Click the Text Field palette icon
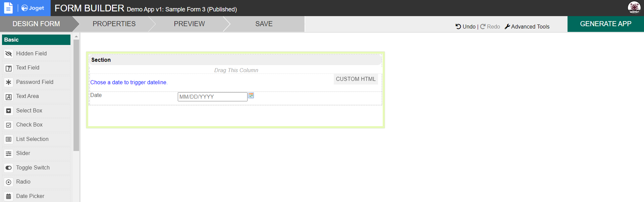 [x=9, y=68]
